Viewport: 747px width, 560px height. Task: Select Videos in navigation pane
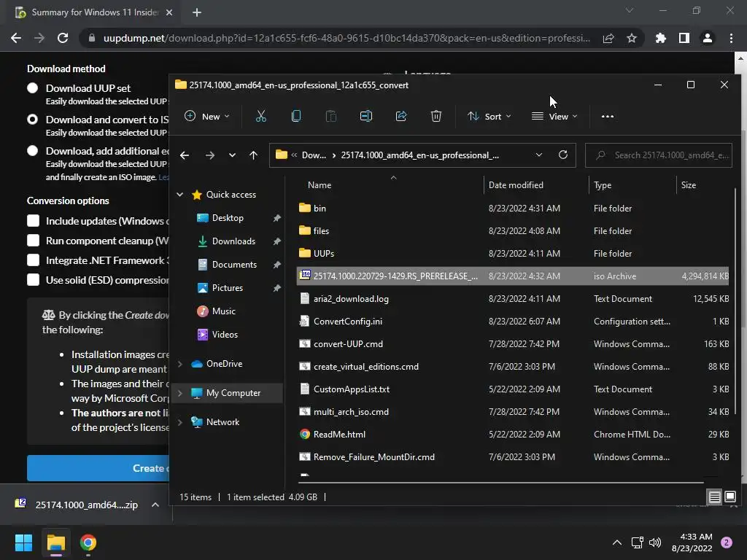coord(225,334)
